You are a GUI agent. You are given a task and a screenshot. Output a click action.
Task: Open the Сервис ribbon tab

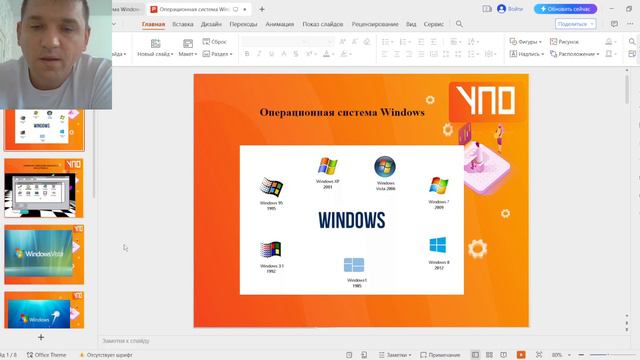[433, 24]
